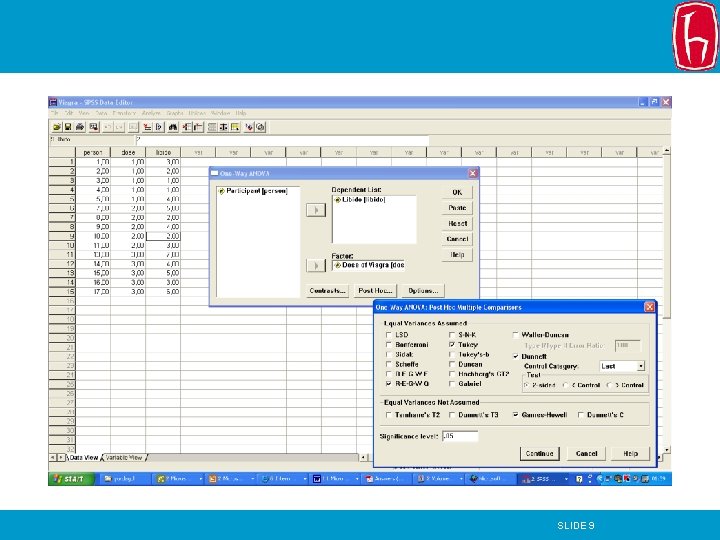Switch to the Variable View tab
The width and height of the screenshot is (720, 540).
click(124, 458)
